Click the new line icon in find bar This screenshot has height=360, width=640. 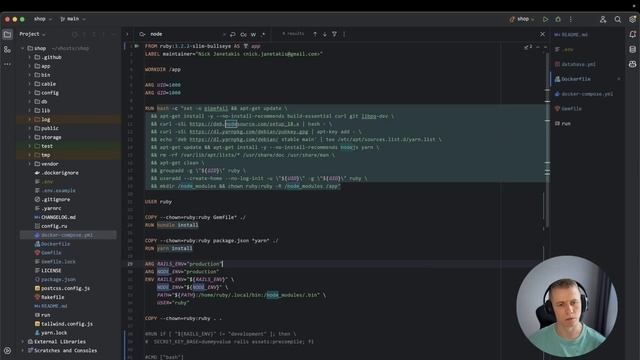tap(233, 34)
